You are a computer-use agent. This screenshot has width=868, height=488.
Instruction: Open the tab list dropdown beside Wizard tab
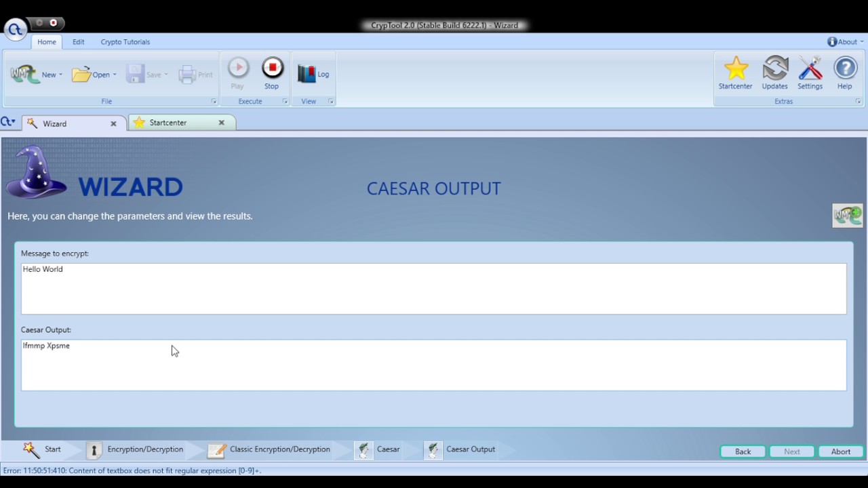click(8, 123)
